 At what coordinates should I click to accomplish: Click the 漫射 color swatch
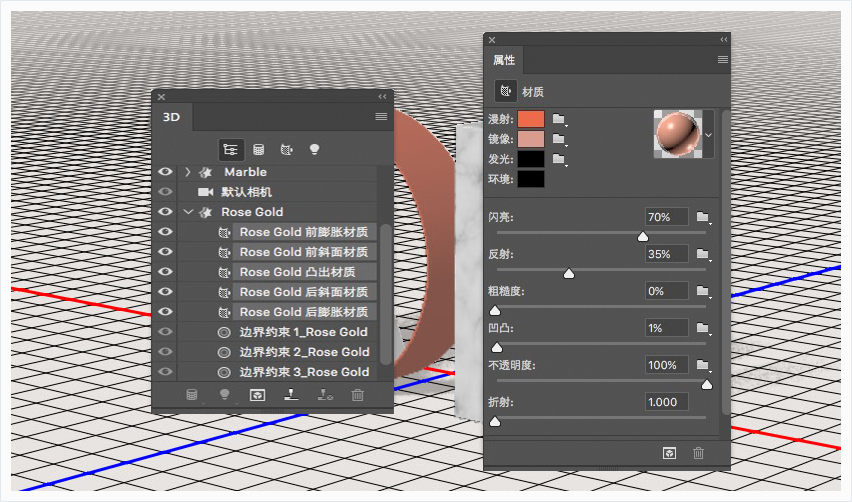click(531, 119)
